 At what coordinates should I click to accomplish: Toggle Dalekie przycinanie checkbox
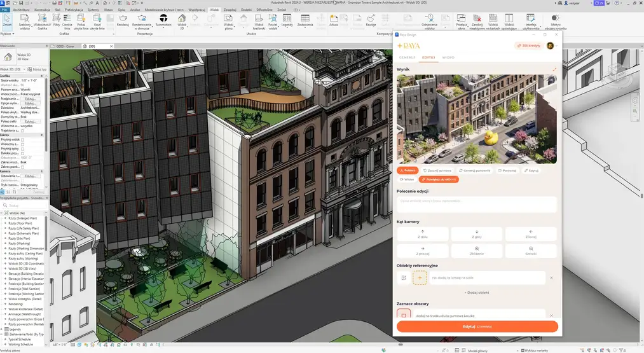pyautogui.click(x=23, y=153)
